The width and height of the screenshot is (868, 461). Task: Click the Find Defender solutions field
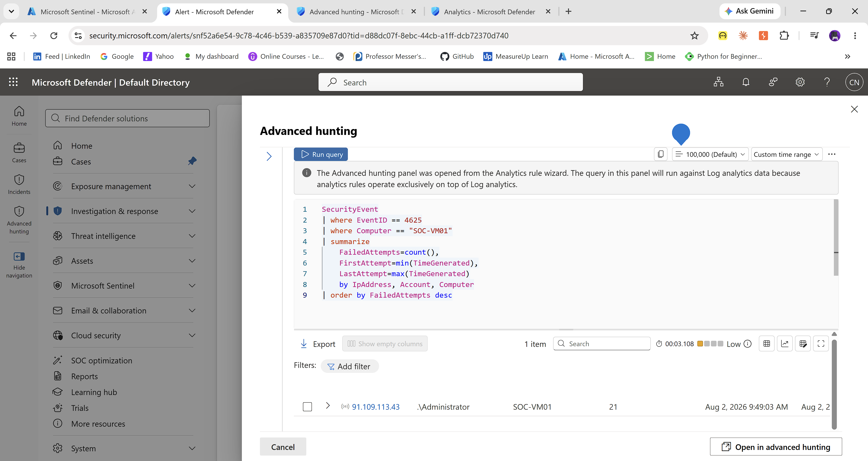pos(127,118)
